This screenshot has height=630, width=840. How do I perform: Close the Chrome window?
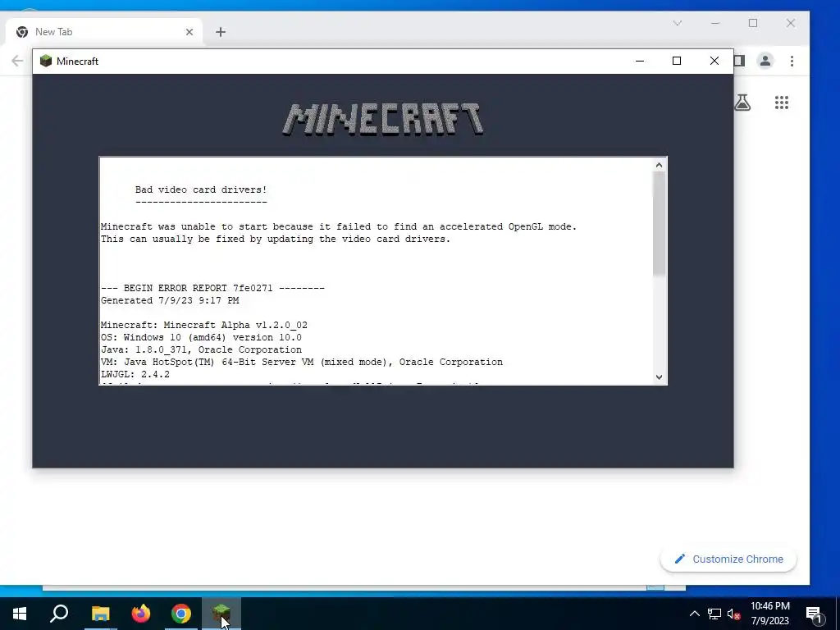point(791,23)
